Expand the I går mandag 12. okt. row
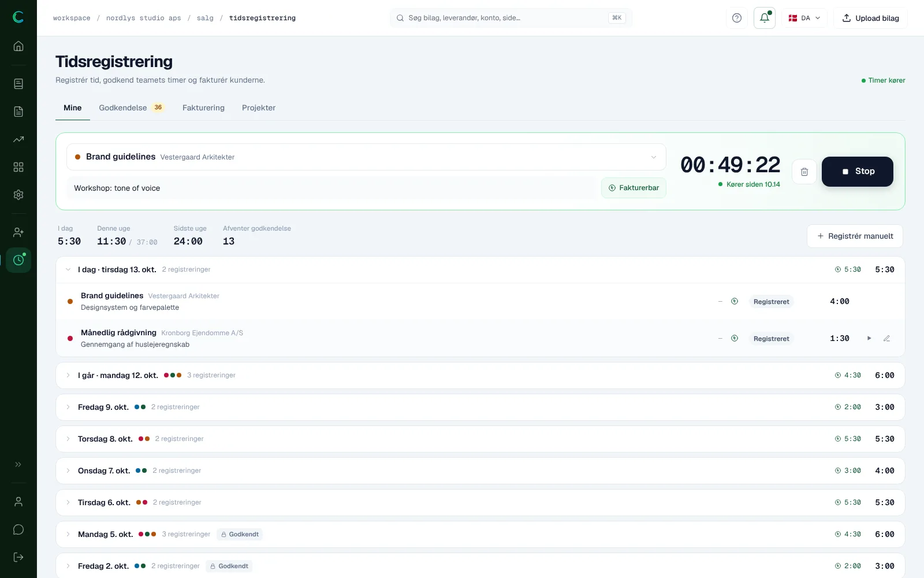 [x=480, y=375]
